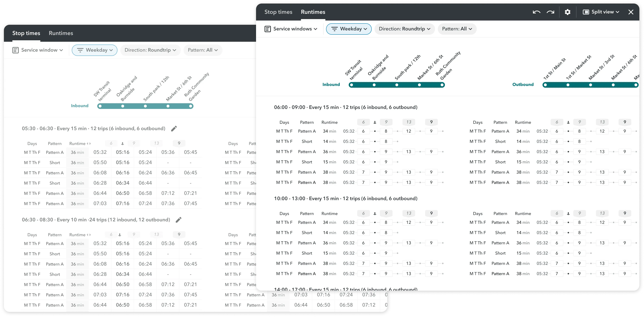Click anchor icon in 10:00 - 13:00 outbound header

tap(568, 214)
